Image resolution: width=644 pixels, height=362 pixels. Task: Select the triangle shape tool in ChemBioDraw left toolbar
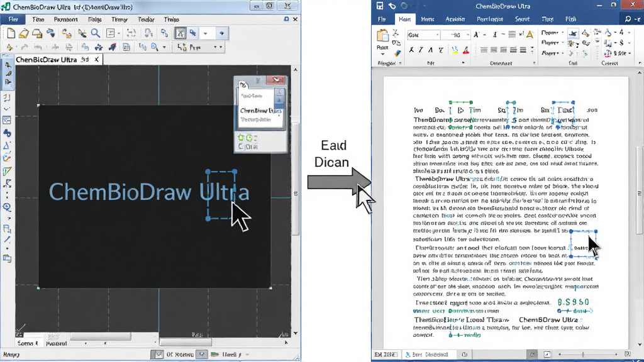(6, 146)
